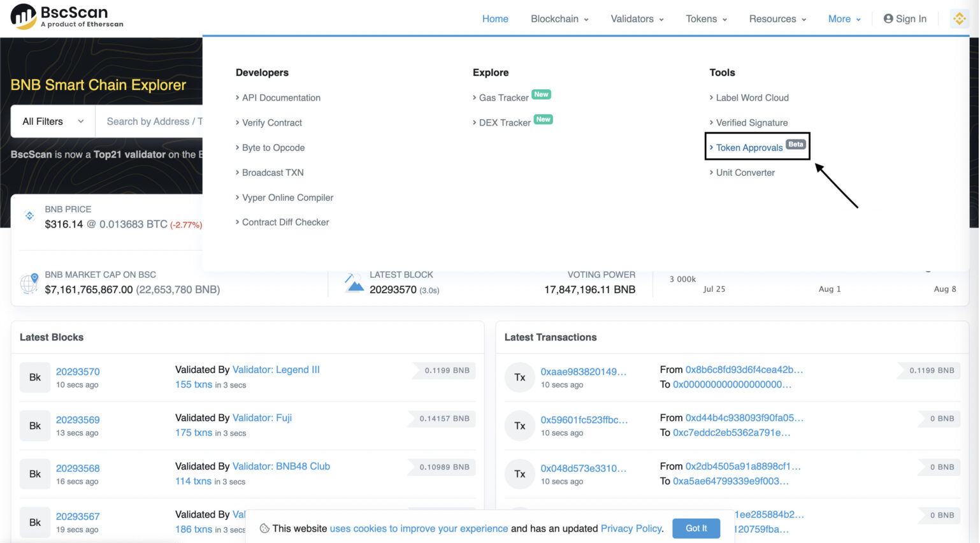Click the Bk icon for block 20293570
The image size is (980, 543).
click(35, 377)
